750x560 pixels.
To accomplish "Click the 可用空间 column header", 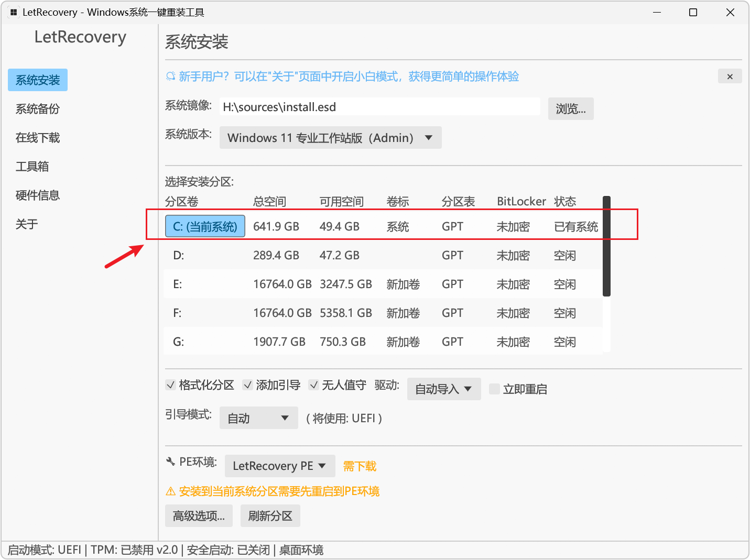I will [x=342, y=202].
